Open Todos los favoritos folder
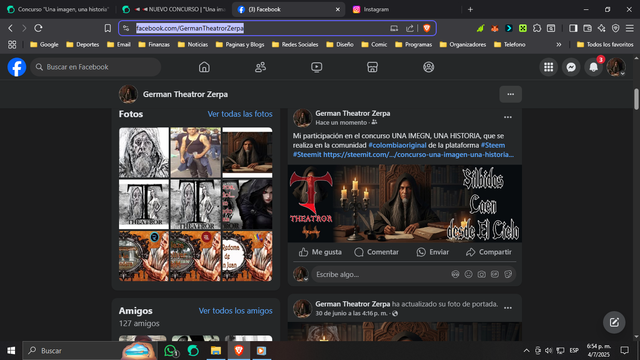This screenshot has width=640, height=360. pos(605,44)
